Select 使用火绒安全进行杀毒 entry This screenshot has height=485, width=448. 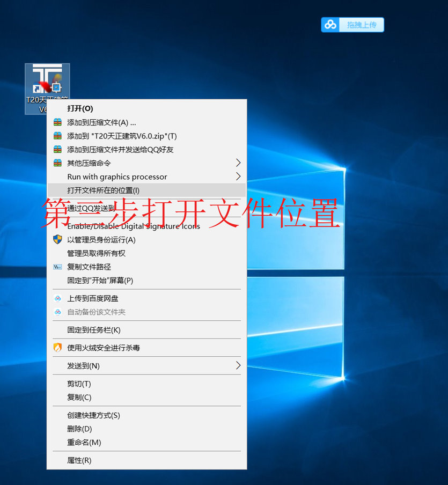(x=146, y=348)
